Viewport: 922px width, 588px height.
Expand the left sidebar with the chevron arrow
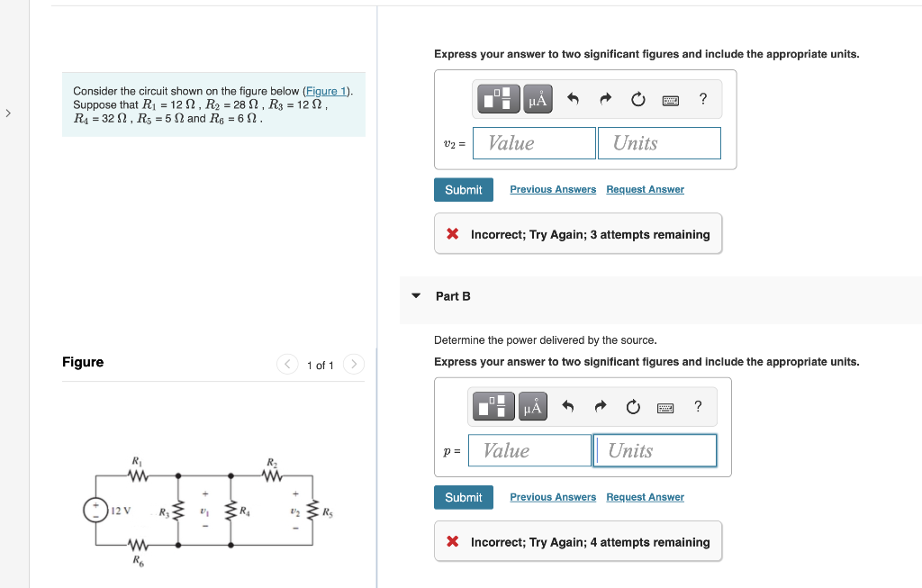coord(7,113)
